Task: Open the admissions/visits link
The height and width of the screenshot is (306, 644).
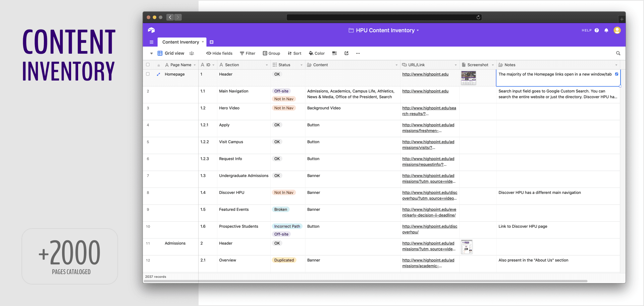Action: click(428, 145)
